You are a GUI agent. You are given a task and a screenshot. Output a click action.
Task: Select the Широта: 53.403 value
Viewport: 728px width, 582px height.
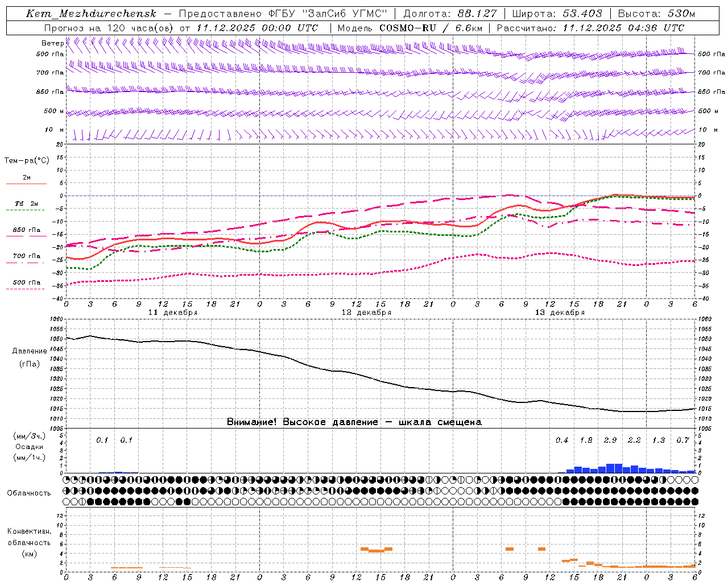(557, 14)
